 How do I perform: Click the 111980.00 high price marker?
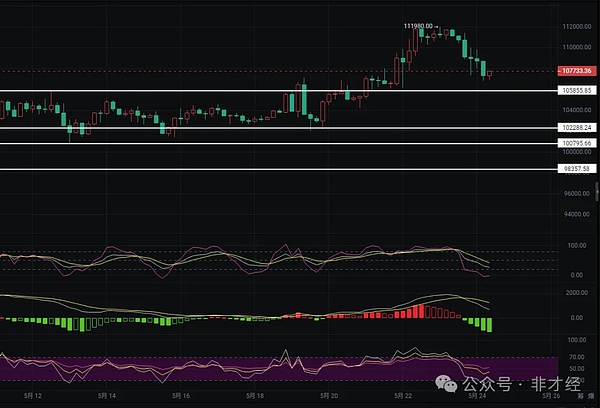[417, 26]
